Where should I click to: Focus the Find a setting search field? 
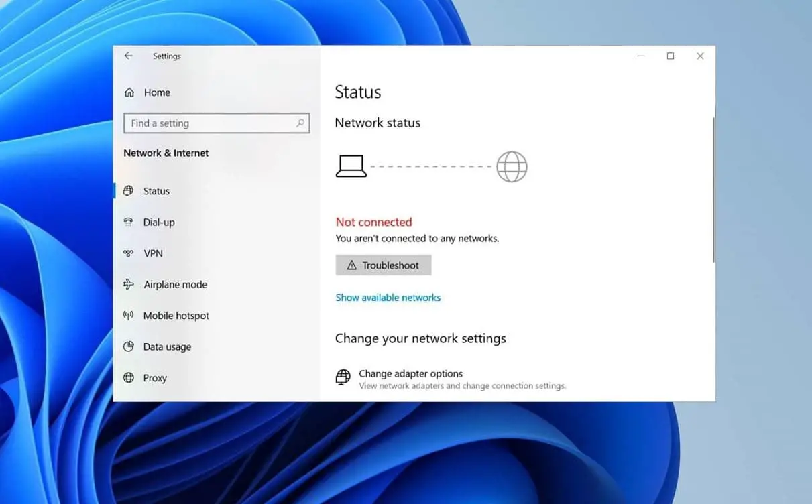(x=217, y=123)
